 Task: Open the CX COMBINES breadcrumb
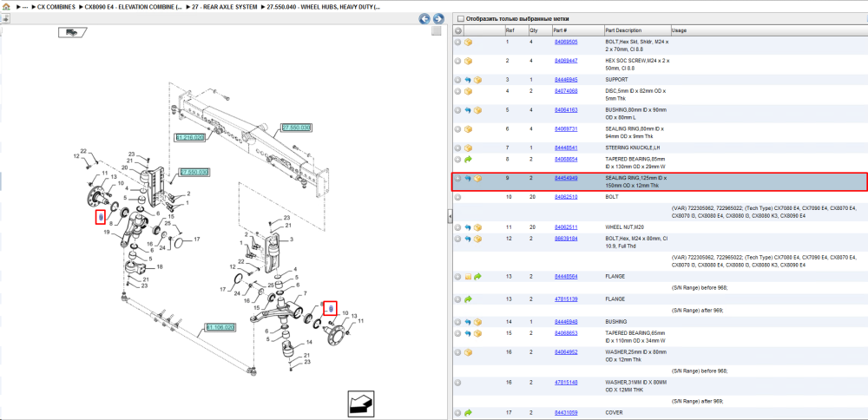[56, 7]
